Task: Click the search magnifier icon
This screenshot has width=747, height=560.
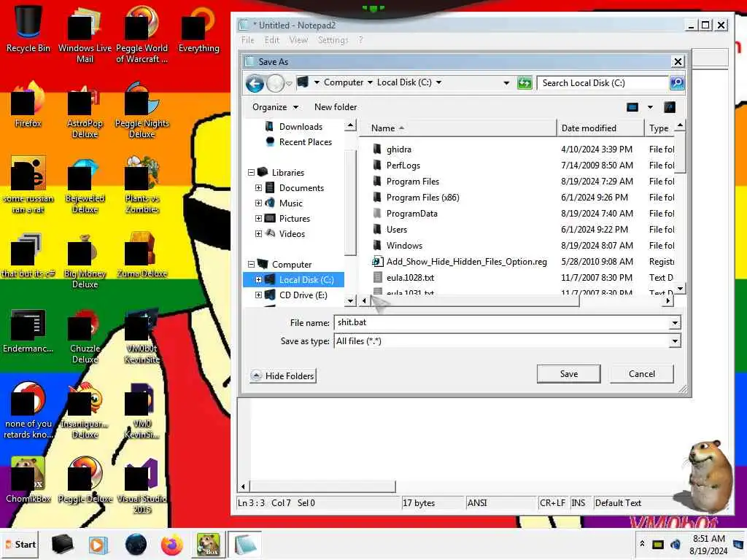Action: click(676, 83)
